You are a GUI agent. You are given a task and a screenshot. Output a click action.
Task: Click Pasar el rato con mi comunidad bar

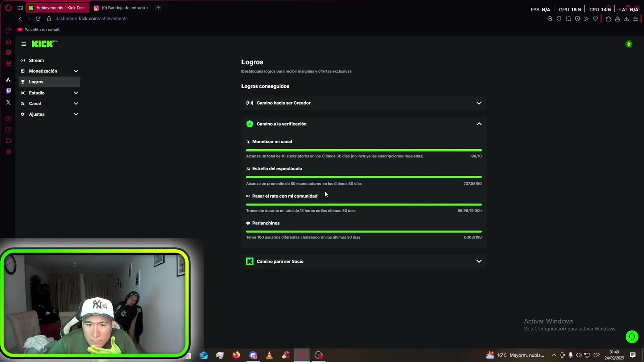point(364,205)
